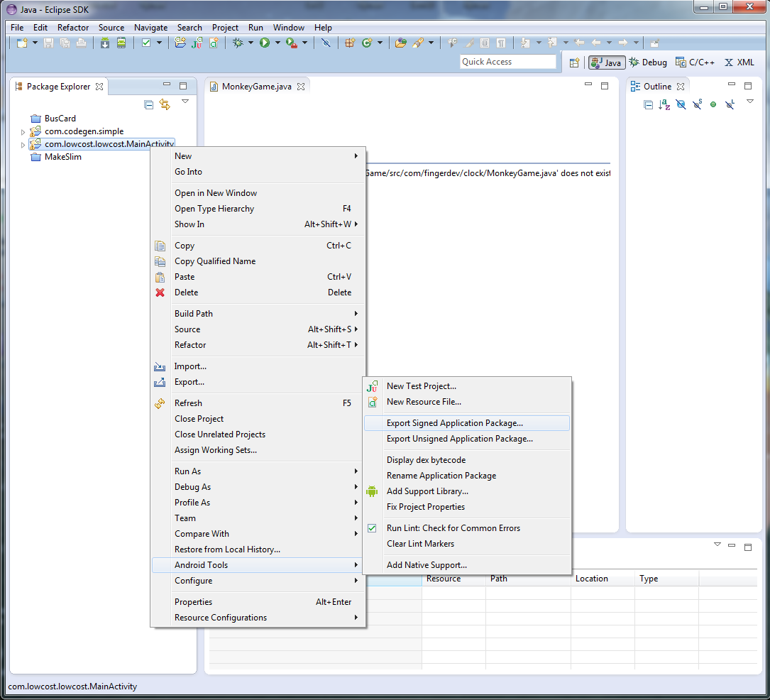
Task: Toggle Run Lint: Check for Common Errors
Action: pos(453,528)
